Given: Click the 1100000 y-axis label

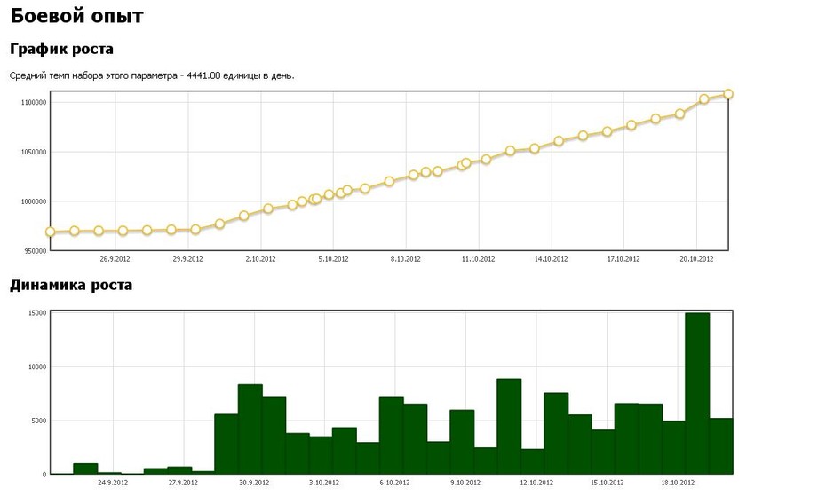Looking at the screenshot, I should click(34, 103).
